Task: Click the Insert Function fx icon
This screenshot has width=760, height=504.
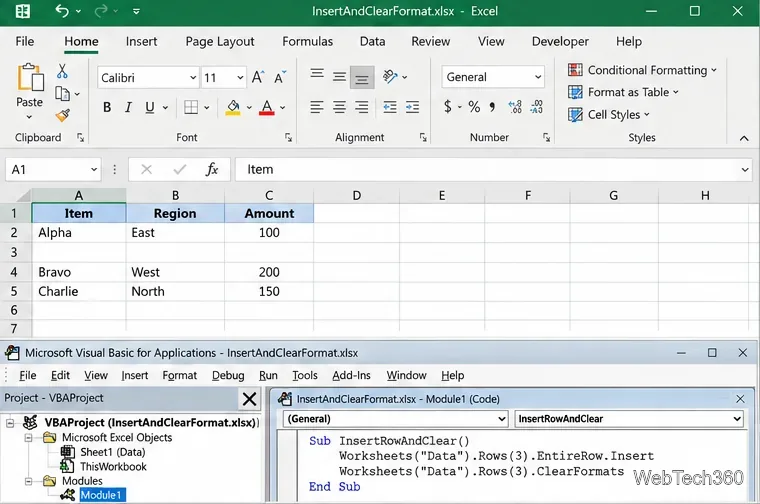Action: tap(212, 170)
